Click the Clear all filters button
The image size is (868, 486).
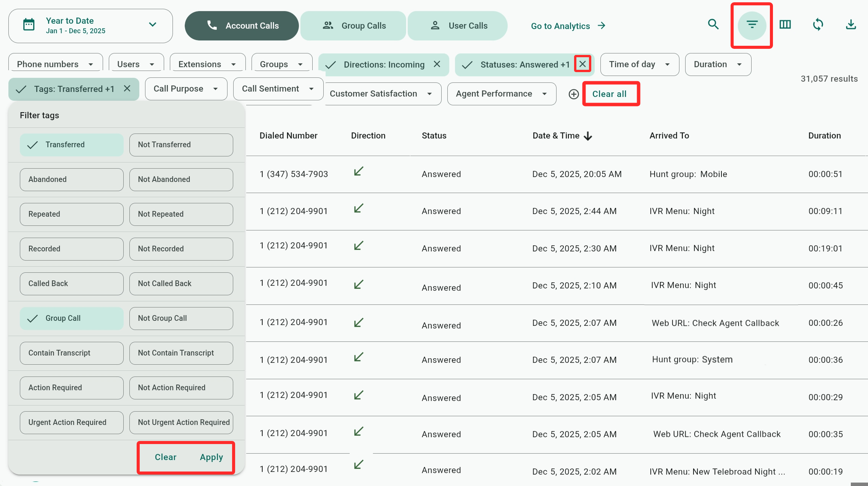(x=609, y=94)
